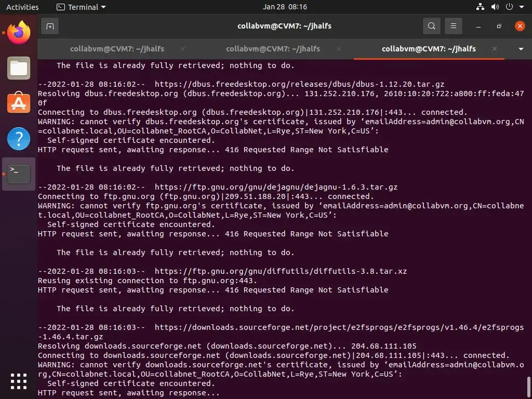The height and width of the screenshot is (399, 532).
Task: Click 'Connecting to ftp.gnu.org' line
Action: [206, 196]
